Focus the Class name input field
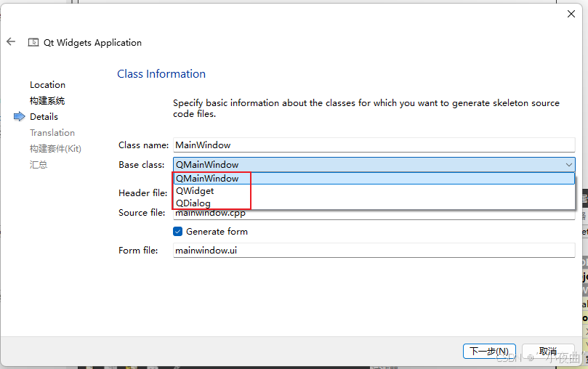 [374, 145]
